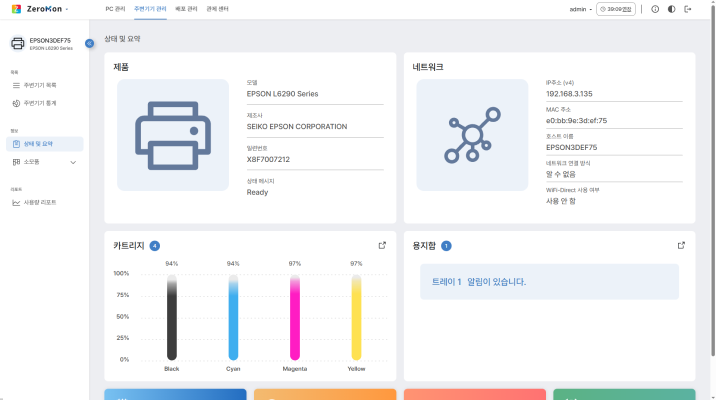Click 트레이 1 알림이 있습니다 notice
This screenshot has height=400, width=716.
(549, 282)
